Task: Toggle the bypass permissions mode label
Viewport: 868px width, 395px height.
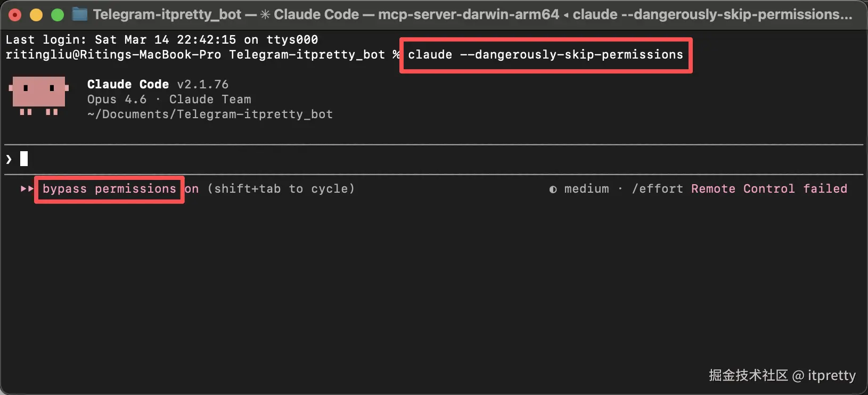Action: [109, 189]
